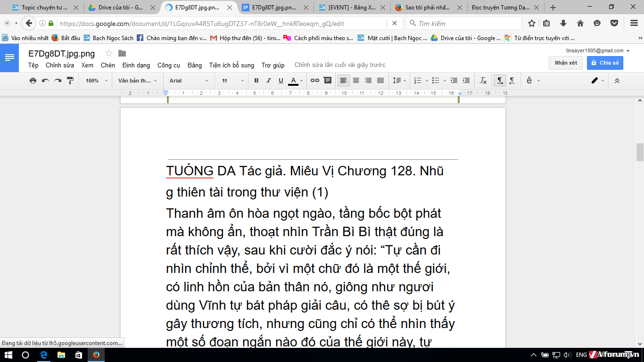
Task: Select the Paint format tool
Action: 70,81
